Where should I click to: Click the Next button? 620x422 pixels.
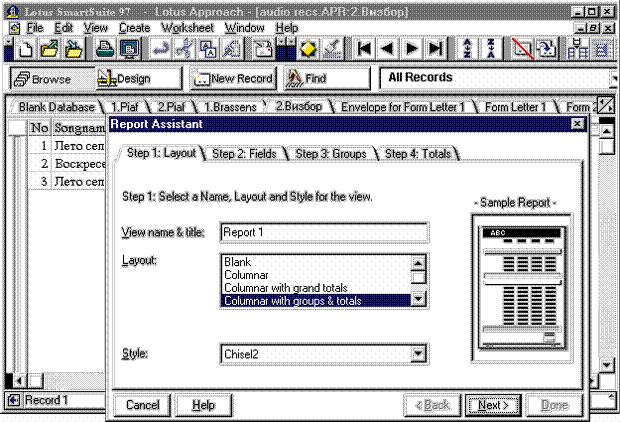pyautogui.click(x=493, y=405)
